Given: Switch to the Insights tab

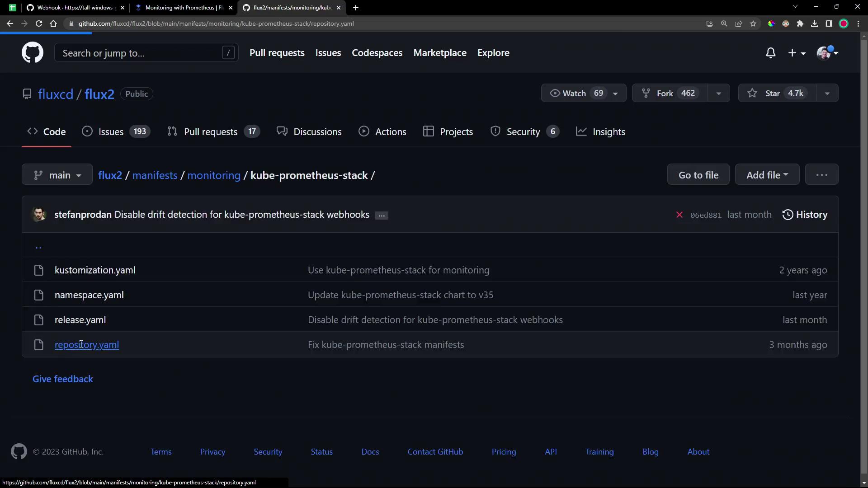Looking at the screenshot, I should click(x=600, y=131).
